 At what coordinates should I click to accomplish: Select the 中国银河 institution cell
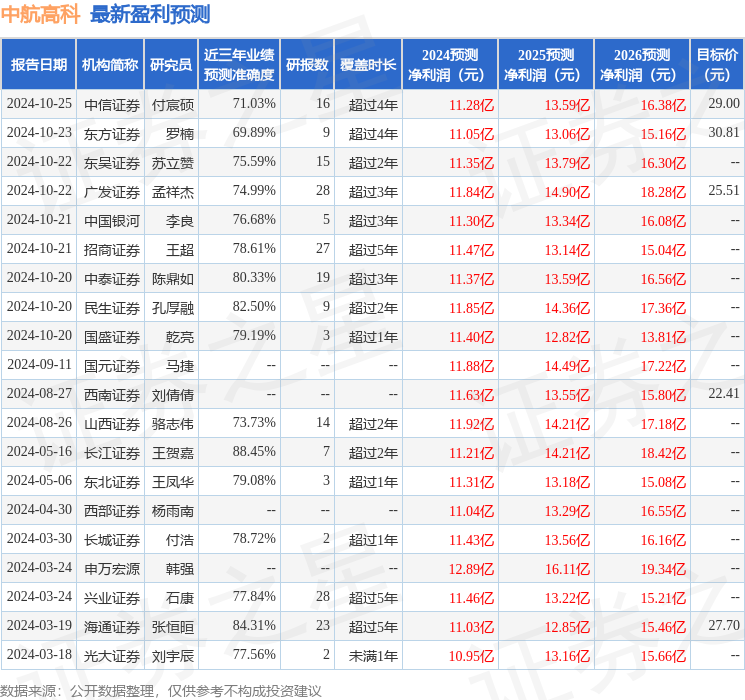112,221
